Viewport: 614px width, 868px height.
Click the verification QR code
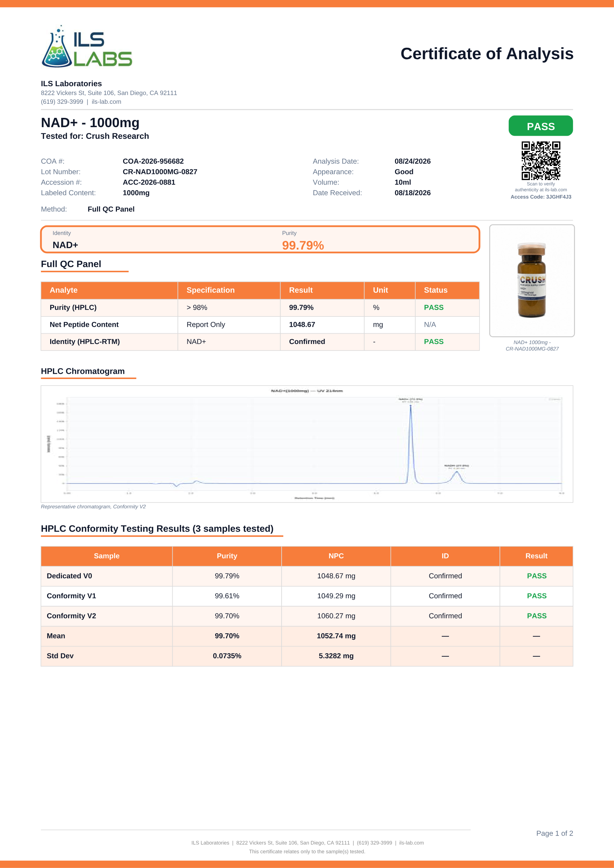click(x=541, y=161)
